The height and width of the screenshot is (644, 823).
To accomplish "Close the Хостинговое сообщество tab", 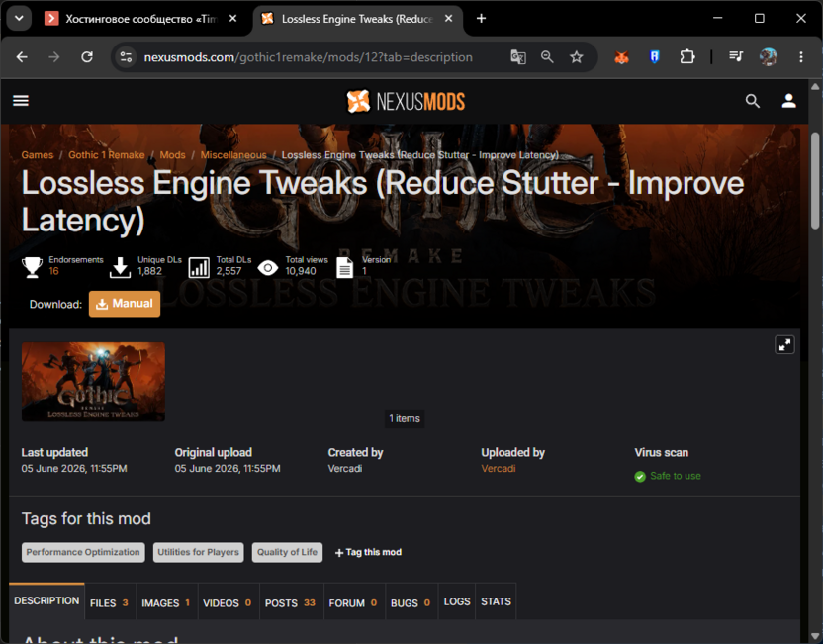I will pos(233,19).
